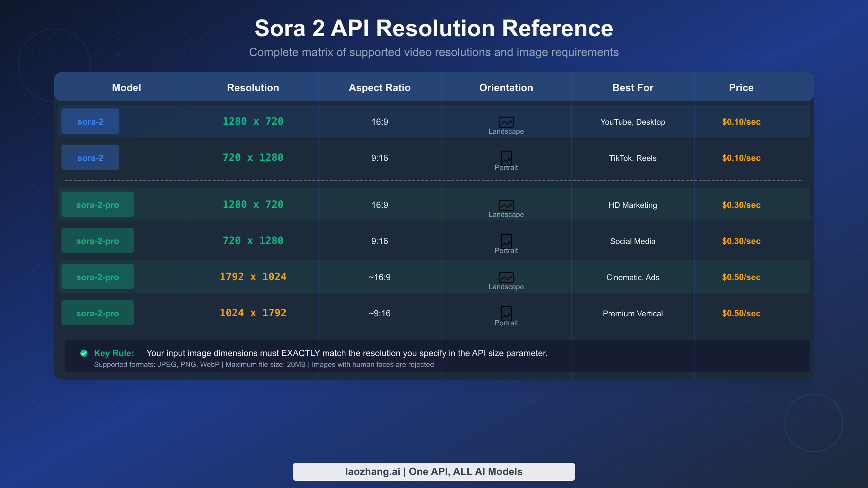Click the green checkmark beside Key Rule

(84, 353)
